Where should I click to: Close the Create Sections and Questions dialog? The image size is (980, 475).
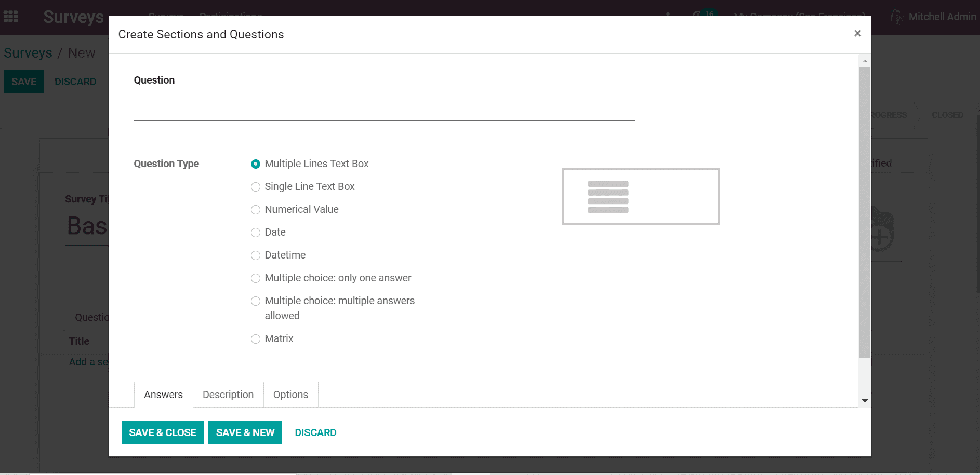click(x=857, y=33)
